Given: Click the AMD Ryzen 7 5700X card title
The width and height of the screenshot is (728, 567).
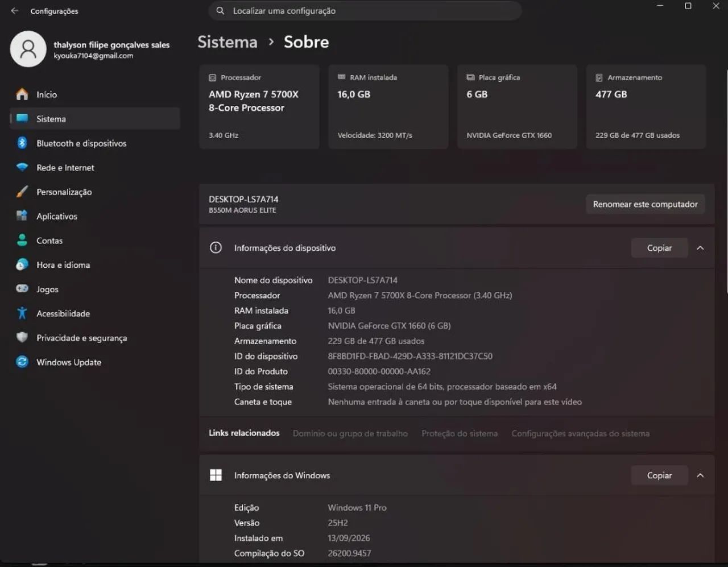Looking at the screenshot, I should pos(254,101).
